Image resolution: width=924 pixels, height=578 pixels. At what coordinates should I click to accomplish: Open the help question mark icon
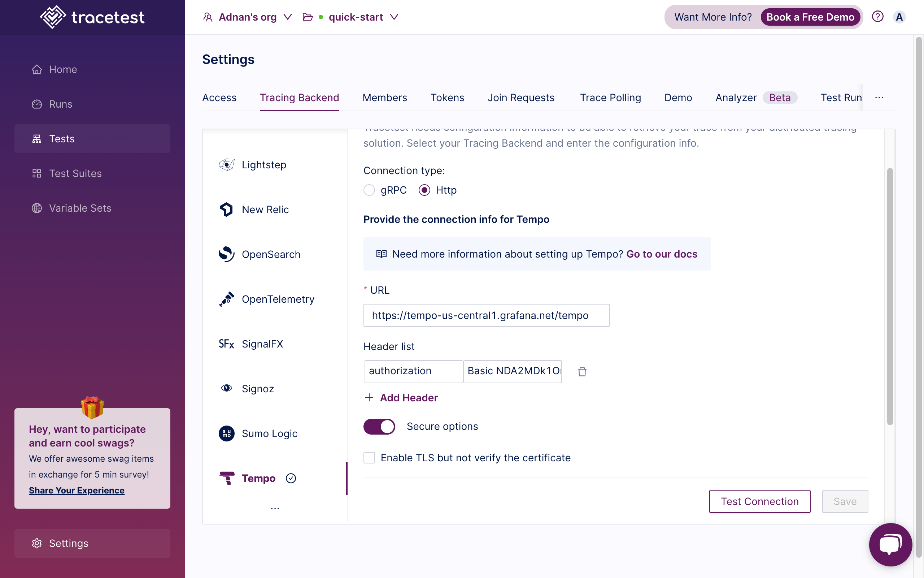click(877, 17)
